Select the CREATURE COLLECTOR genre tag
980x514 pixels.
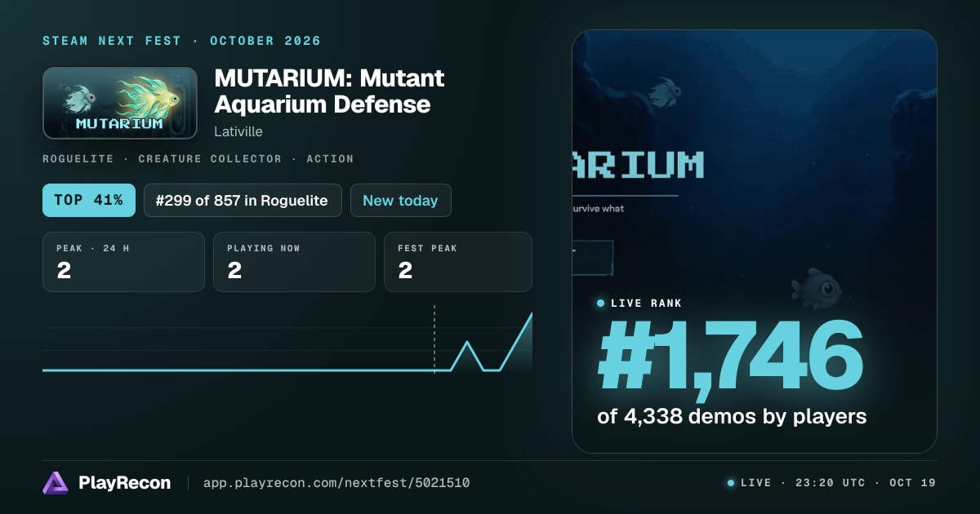click(210, 159)
